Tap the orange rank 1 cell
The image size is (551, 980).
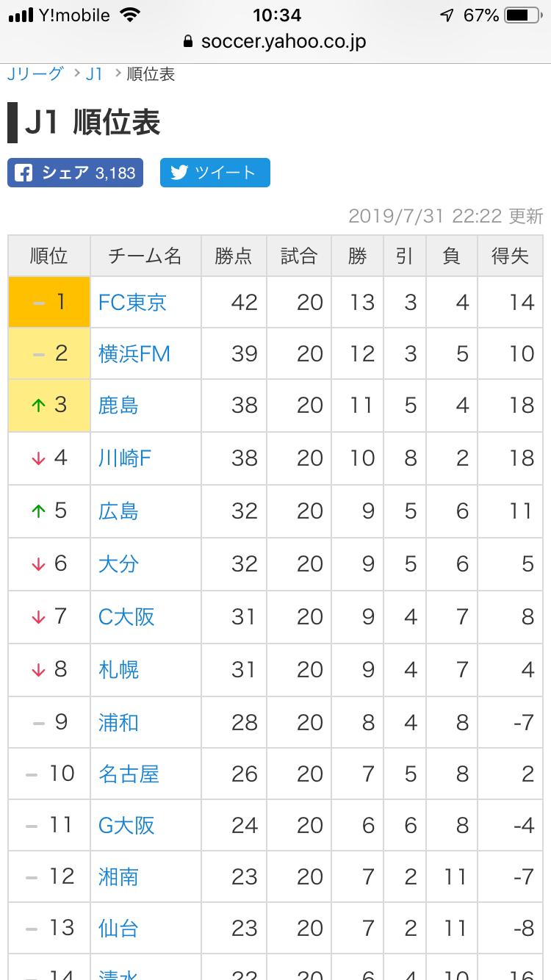click(x=49, y=302)
